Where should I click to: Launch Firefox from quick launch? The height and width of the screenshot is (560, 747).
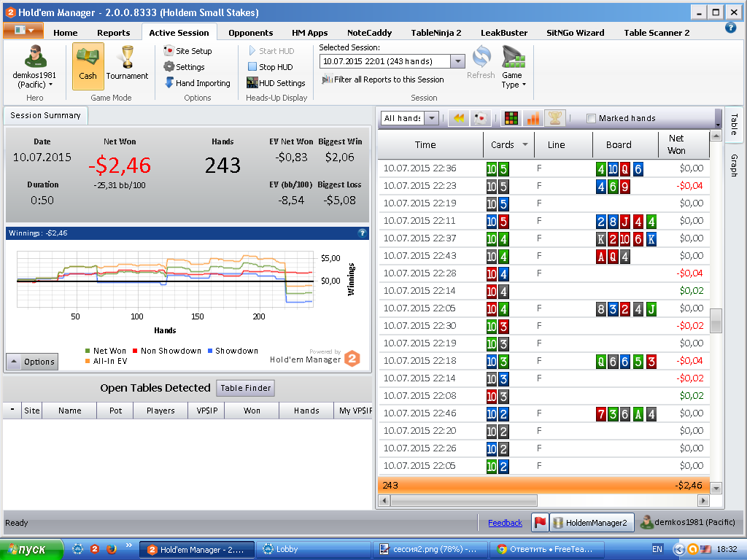point(112,549)
